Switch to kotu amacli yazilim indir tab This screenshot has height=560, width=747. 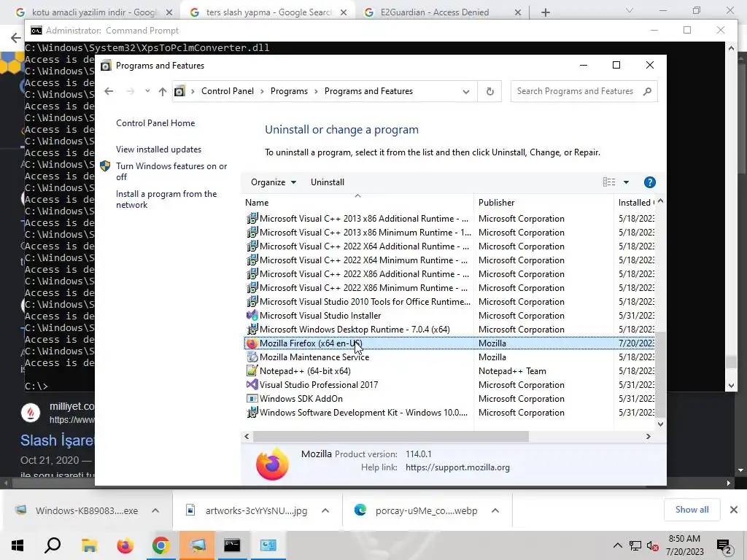[94, 12]
